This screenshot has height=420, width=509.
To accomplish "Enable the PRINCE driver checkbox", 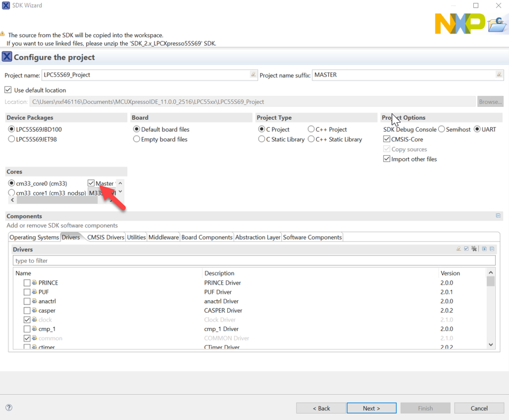I will click(27, 283).
